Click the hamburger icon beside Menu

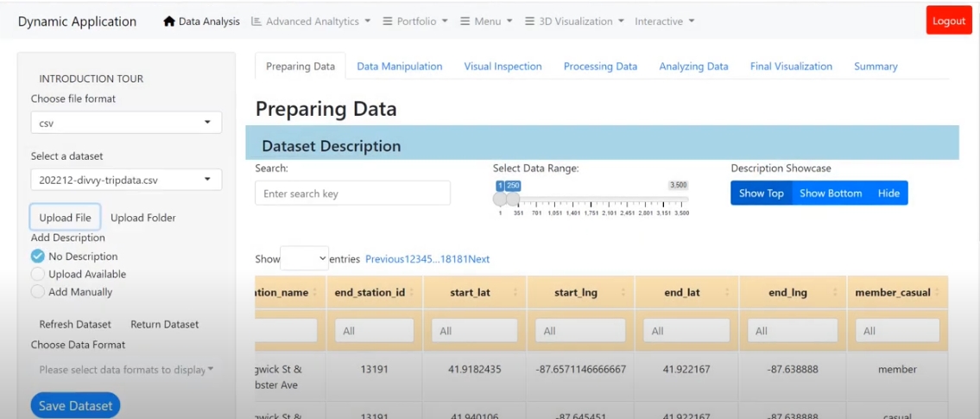tap(465, 22)
